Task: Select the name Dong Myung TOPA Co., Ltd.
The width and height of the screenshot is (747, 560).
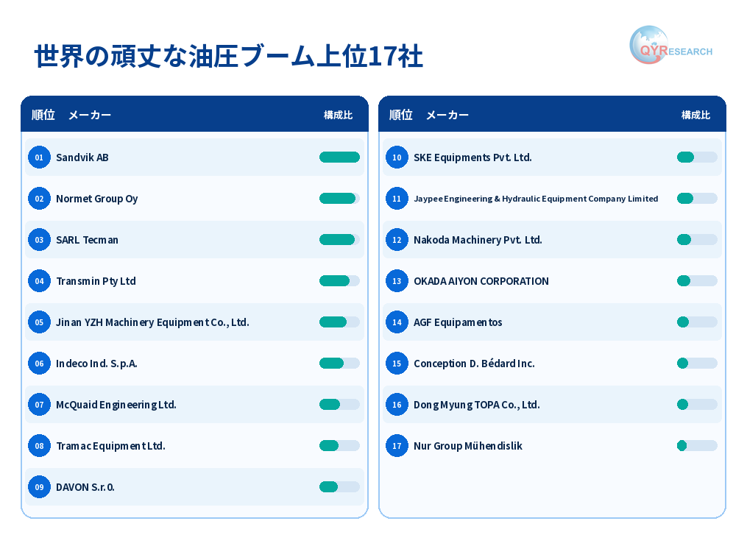Action: pyautogui.click(x=477, y=405)
